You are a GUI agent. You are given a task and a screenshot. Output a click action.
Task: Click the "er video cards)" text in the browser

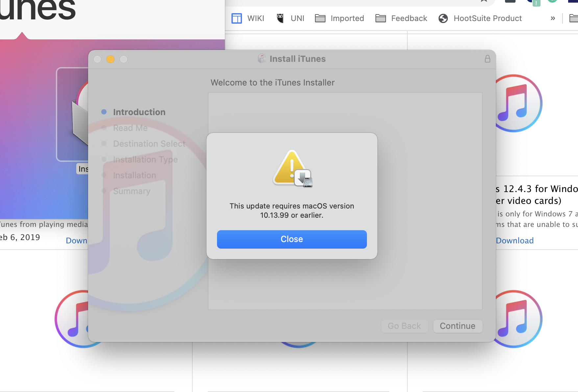529,201
